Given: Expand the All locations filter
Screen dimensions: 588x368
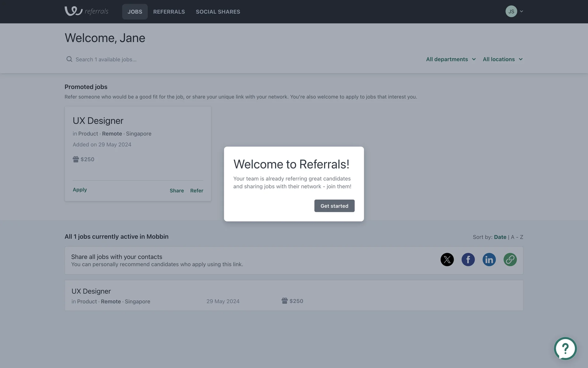Looking at the screenshot, I should point(503,59).
